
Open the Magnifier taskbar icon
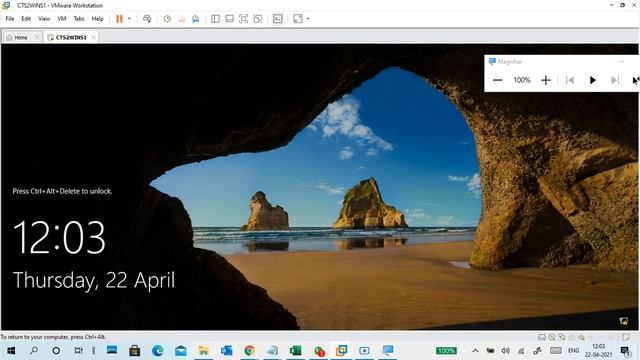[x=387, y=351]
